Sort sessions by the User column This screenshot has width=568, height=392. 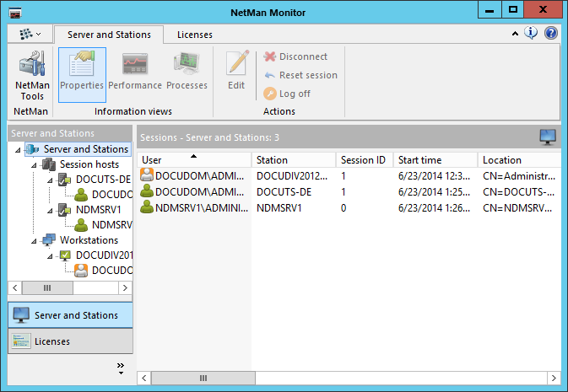coord(194,159)
